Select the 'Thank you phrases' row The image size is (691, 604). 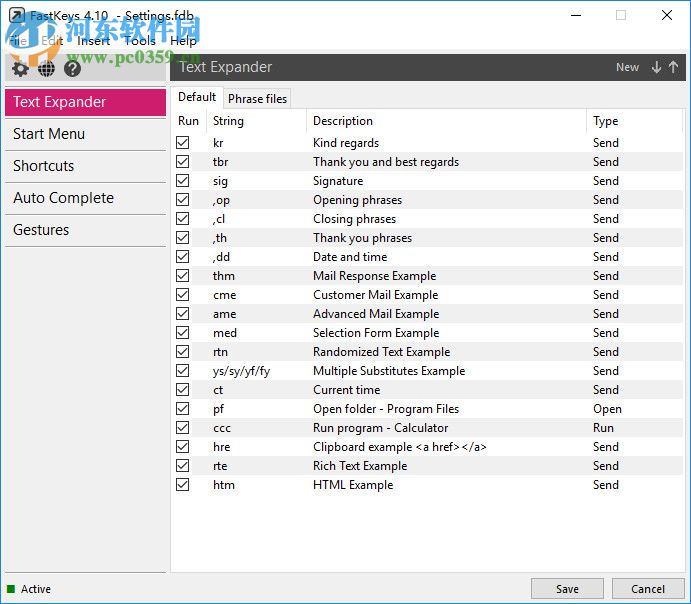pyautogui.click(x=427, y=237)
